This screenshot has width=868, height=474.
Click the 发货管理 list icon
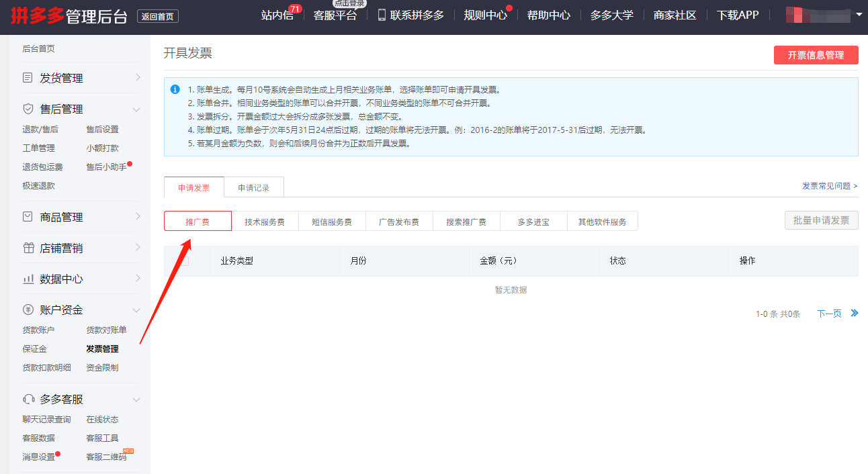tap(28, 78)
